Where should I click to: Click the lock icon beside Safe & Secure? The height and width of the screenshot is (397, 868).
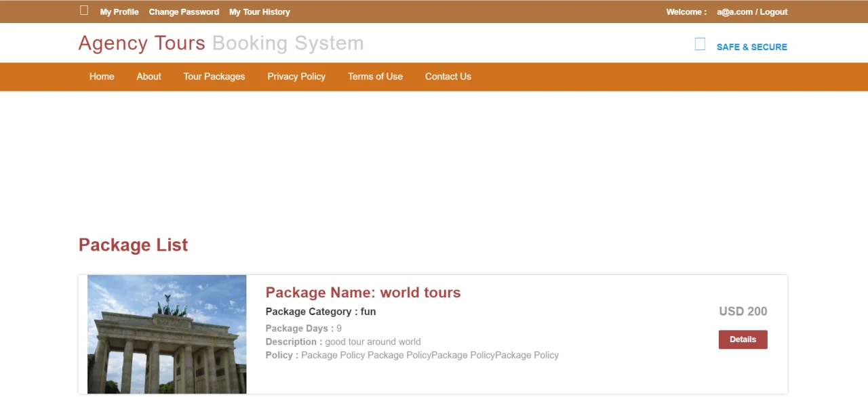pyautogui.click(x=700, y=45)
